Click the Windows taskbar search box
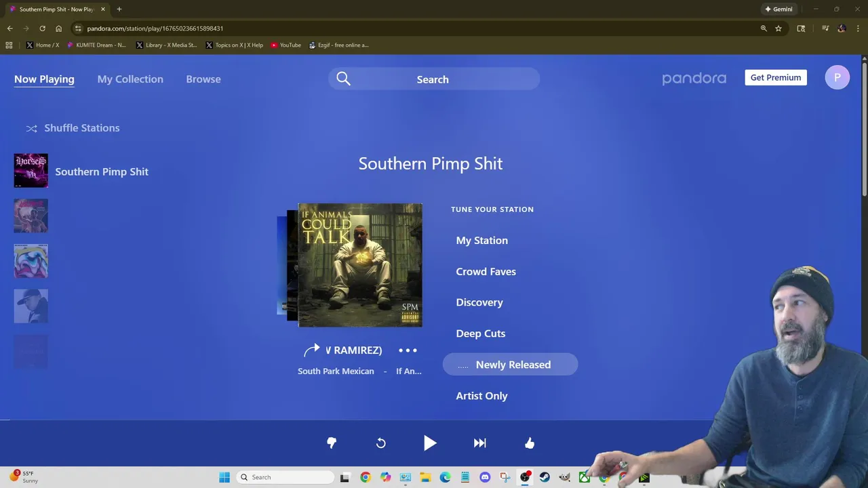This screenshot has height=488, width=868. pyautogui.click(x=285, y=477)
